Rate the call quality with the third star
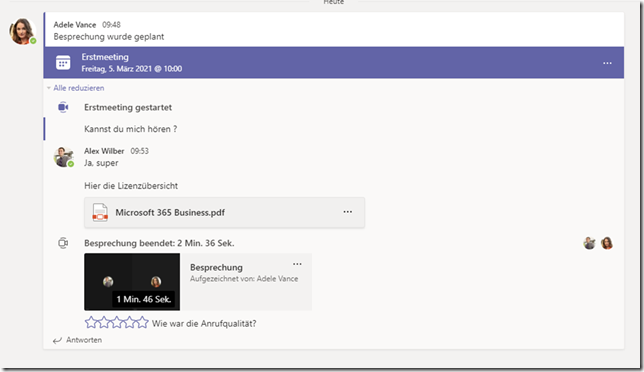The image size is (644, 372). coord(117,322)
